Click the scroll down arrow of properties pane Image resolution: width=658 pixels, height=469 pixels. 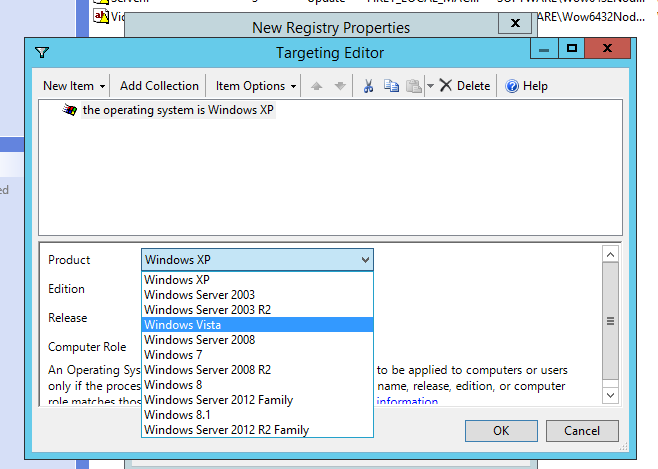pyautogui.click(x=610, y=395)
